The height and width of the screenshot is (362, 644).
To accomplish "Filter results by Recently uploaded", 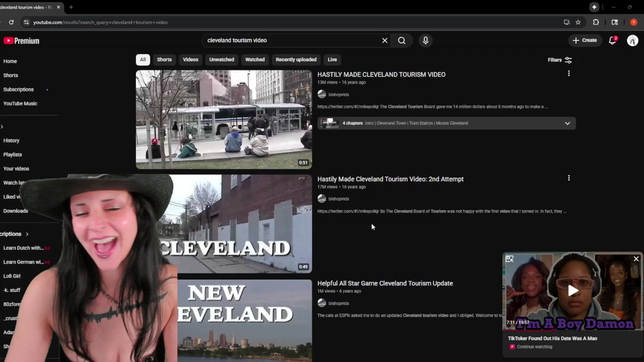I will (296, 60).
